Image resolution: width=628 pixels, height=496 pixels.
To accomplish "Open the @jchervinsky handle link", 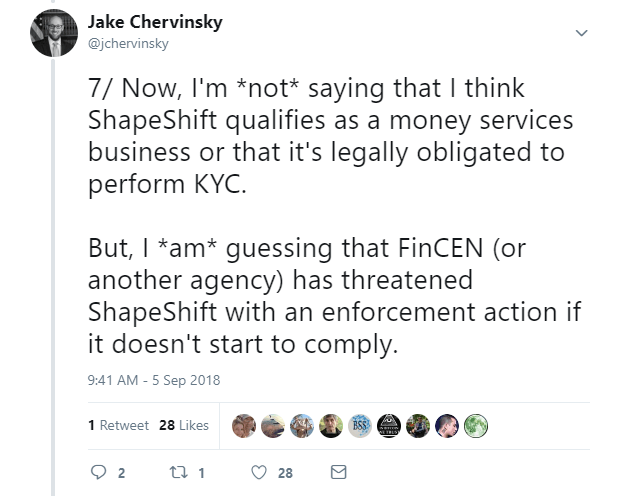I will pos(132,43).
